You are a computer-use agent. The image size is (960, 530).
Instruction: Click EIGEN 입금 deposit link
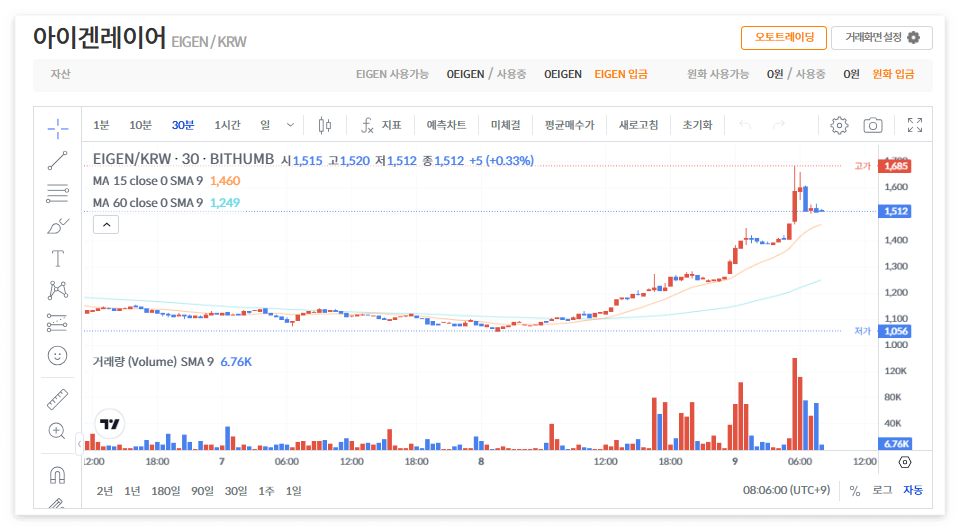621,74
